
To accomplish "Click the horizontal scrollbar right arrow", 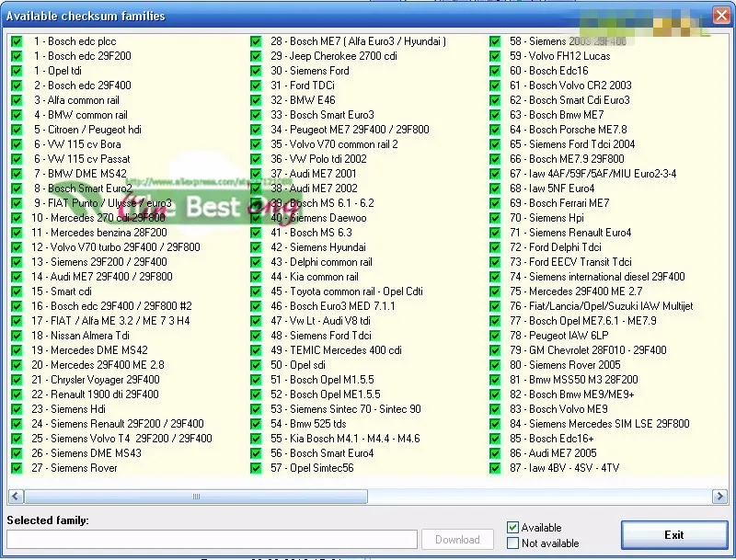I will 719,497.
